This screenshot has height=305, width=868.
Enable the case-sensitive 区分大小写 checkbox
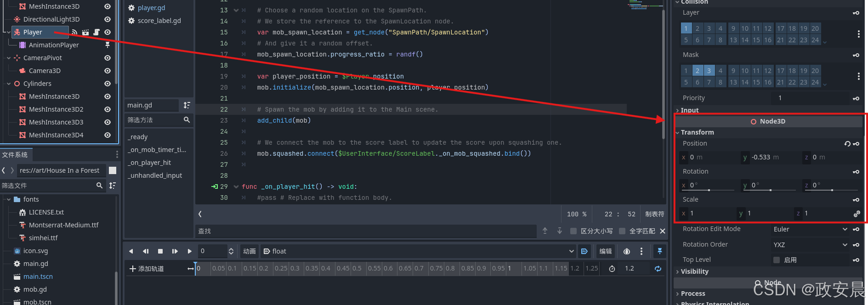point(573,231)
